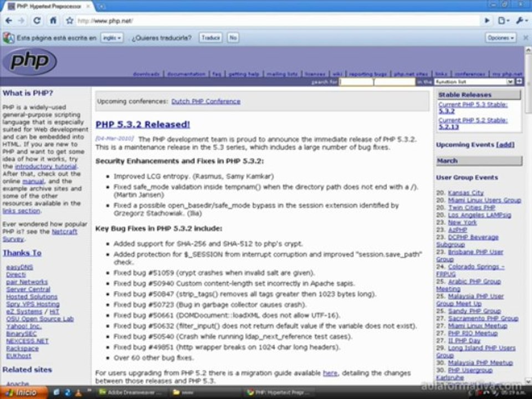The height and width of the screenshot is (399, 532).
Task: Open the 'documentation' nav menu item
Action: (x=186, y=74)
